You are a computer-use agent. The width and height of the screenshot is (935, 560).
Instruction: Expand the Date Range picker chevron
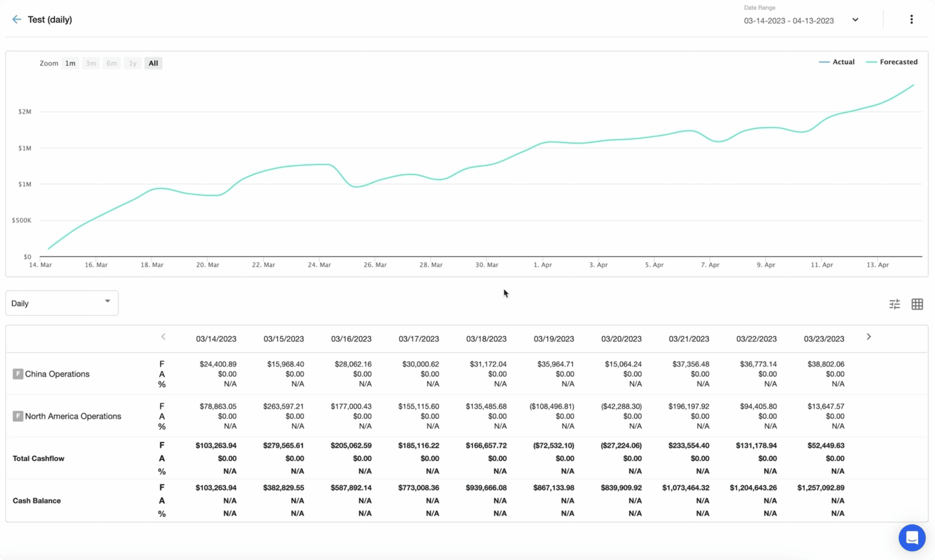tap(855, 20)
